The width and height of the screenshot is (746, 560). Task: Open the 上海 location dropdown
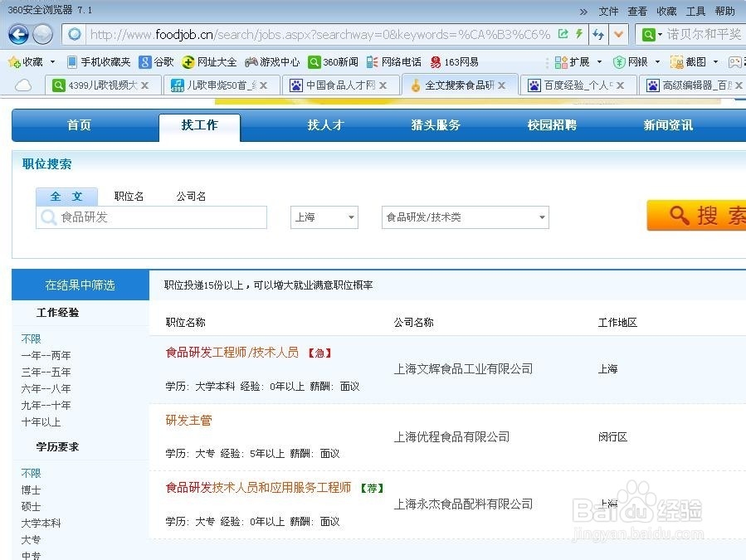point(323,217)
